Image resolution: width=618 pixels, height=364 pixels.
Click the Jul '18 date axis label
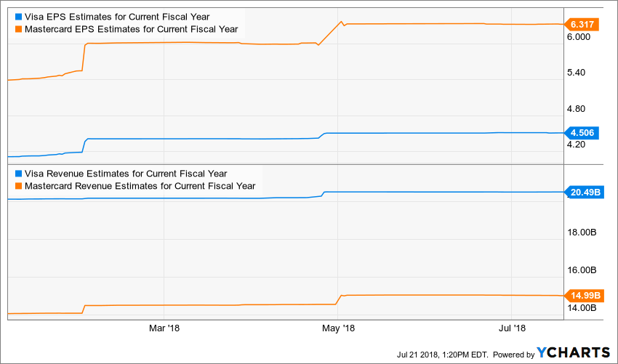pos(511,328)
